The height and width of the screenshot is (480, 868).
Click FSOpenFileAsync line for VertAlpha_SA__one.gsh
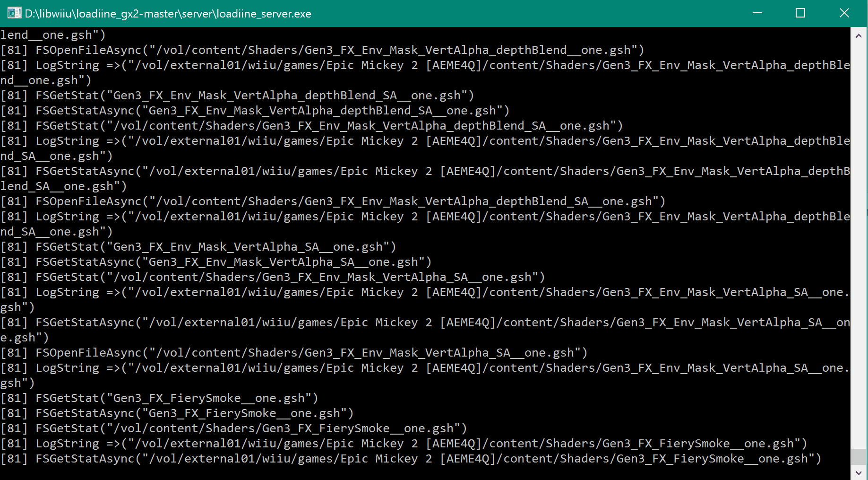pos(294,353)
